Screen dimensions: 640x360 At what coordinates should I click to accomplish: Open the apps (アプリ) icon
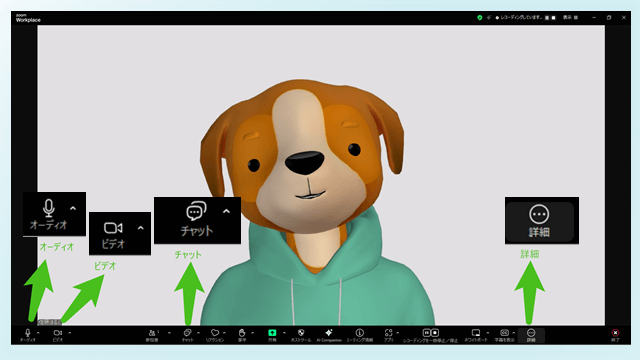pos(388,333)
